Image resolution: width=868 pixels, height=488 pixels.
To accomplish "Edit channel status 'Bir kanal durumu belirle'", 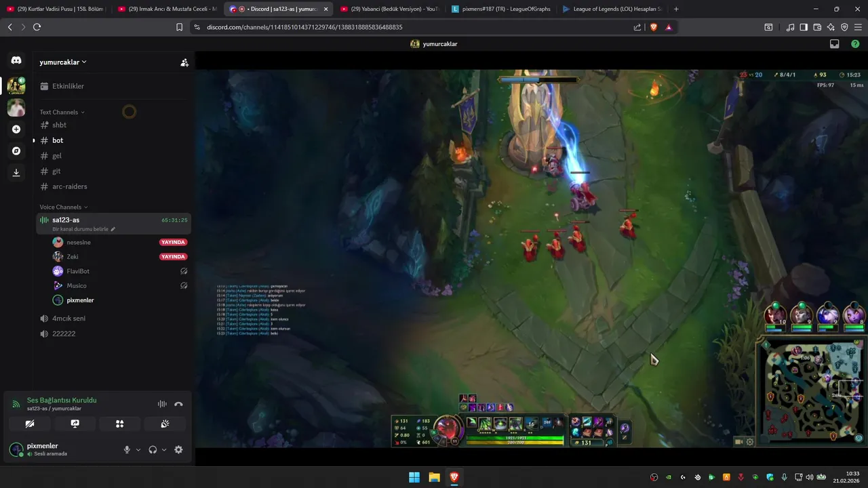I will click(83, 229).
